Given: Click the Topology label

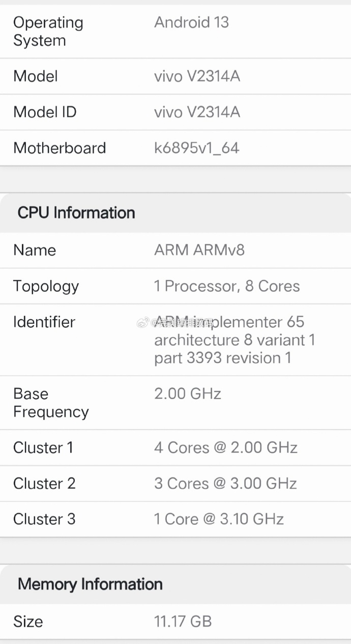Looking at the screenshot, I should coord(46,286).
